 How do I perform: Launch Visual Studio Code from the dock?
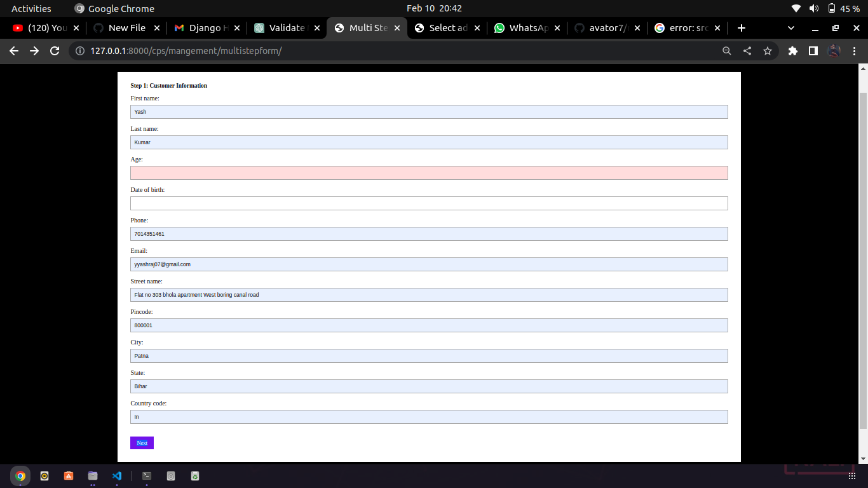[x=117, y=475]
